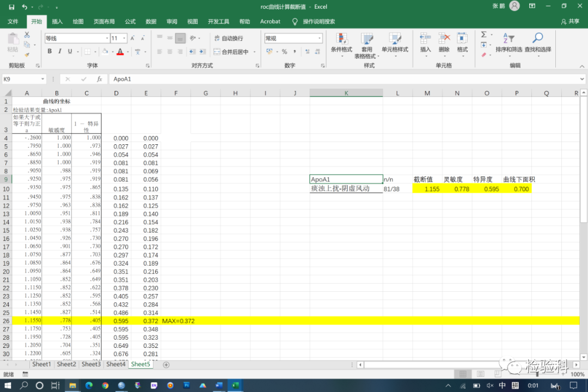Image resolution: width=588 pixels, height=392 pixels.
Task: Switch to Sheet3 worksheet tab
Action: click(x=91, y=364)
